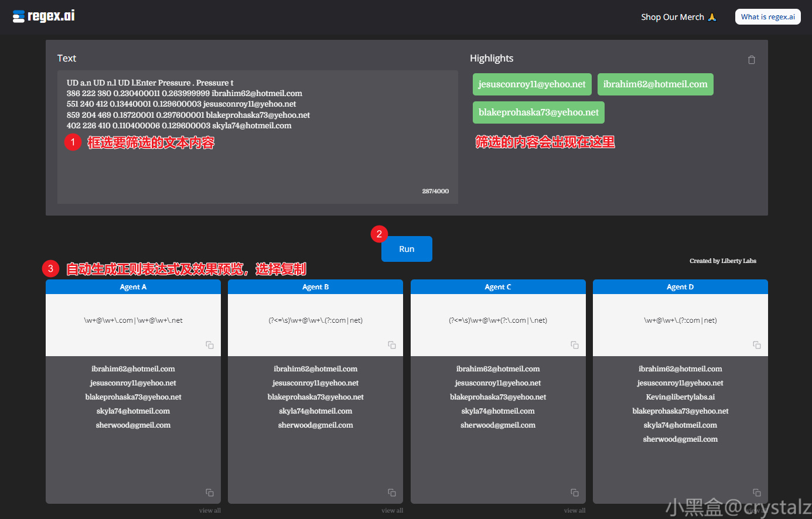Click the regex.ai logo
The width and height of the screenshot is (812, 519).
(44, 16)
